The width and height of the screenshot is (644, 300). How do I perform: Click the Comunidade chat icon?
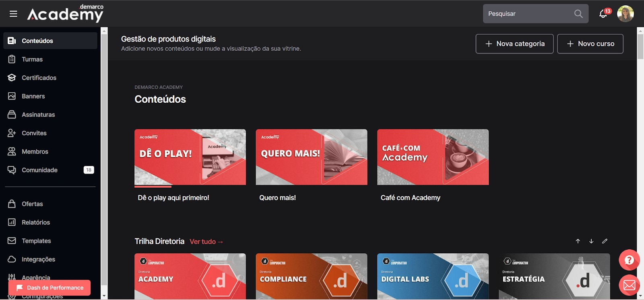(x=12, y=170)
